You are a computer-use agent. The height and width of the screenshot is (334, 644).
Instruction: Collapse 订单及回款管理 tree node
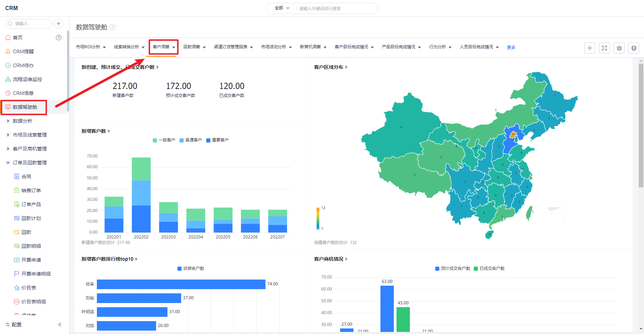pos(8,163)
